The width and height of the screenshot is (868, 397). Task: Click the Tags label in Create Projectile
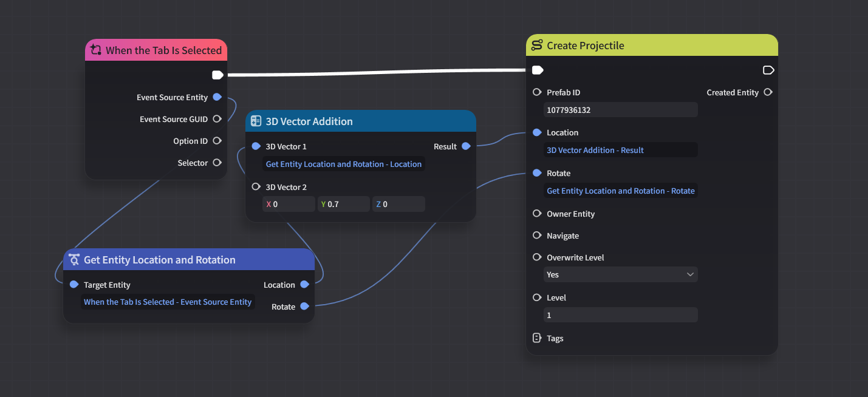(555, 338)
